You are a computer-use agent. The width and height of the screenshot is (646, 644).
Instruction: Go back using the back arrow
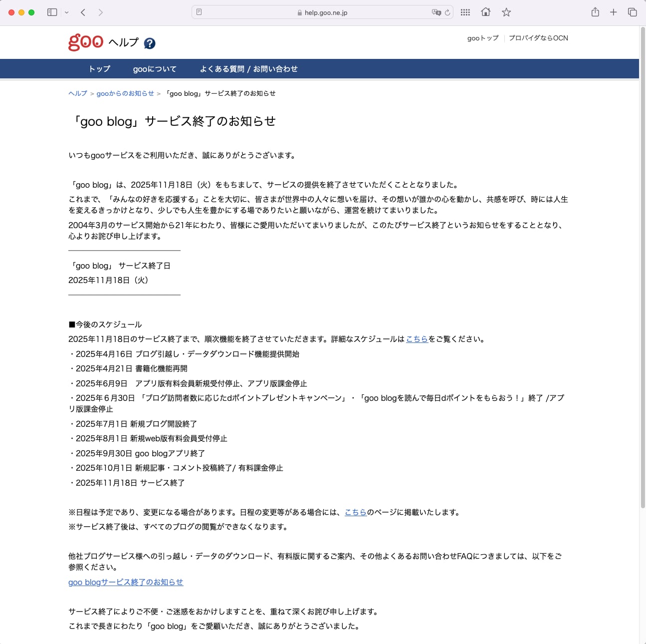[x=83, y=12]
